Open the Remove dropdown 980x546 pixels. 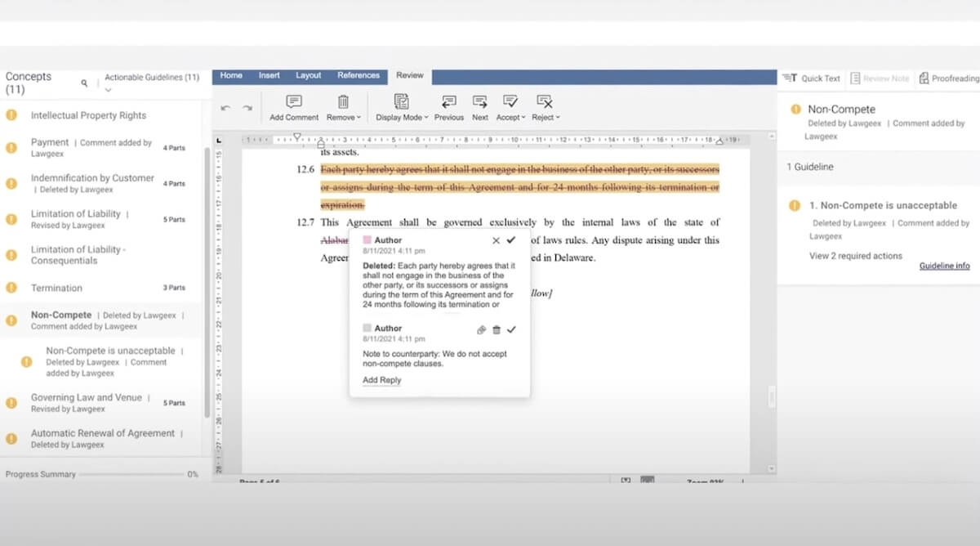point(344,117)
